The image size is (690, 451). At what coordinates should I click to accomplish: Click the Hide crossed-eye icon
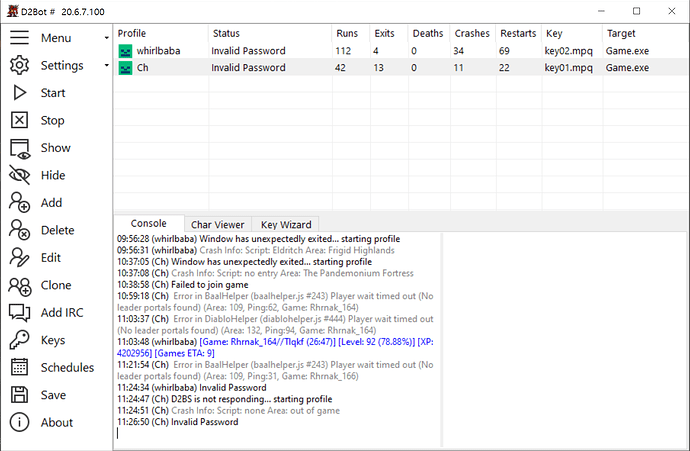pos(19,175)
